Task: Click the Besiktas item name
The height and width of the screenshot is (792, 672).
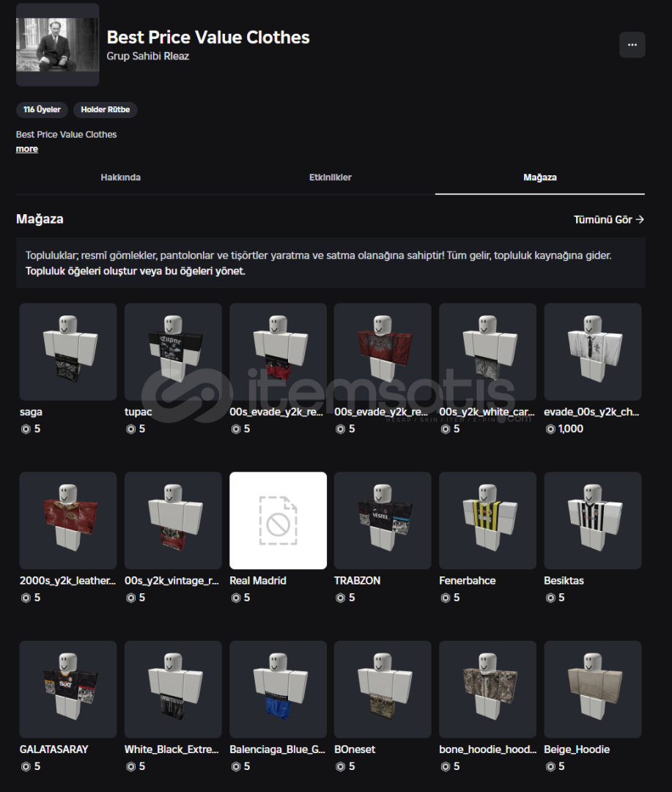Action: pos(564,581)
